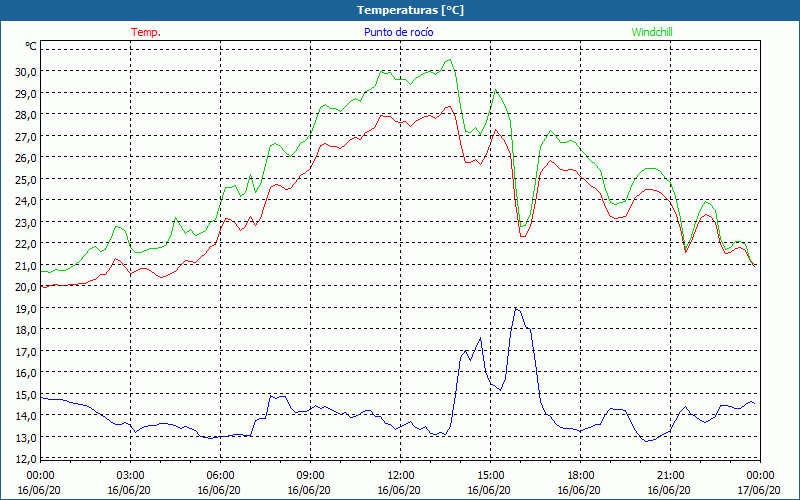Click the 13,0 y-axis value
Image resolution: width=800 pixels, height=500 pixels.
(26, 438)
